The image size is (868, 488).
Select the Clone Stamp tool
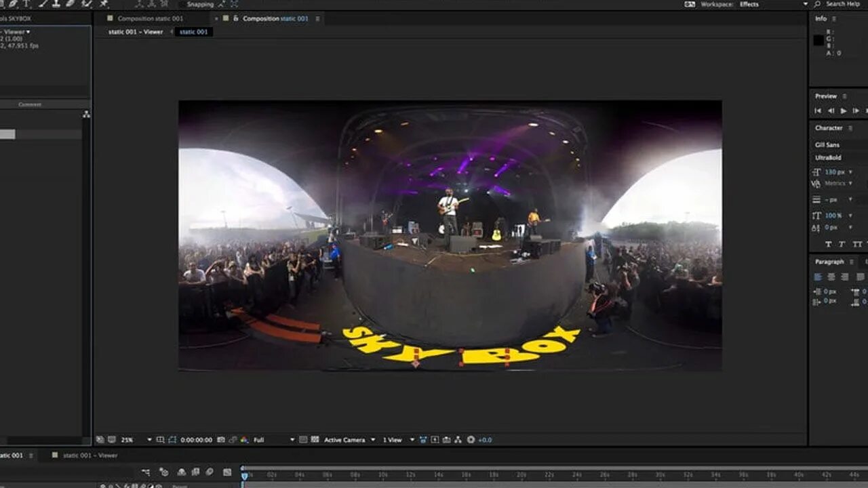pos(56,3)
